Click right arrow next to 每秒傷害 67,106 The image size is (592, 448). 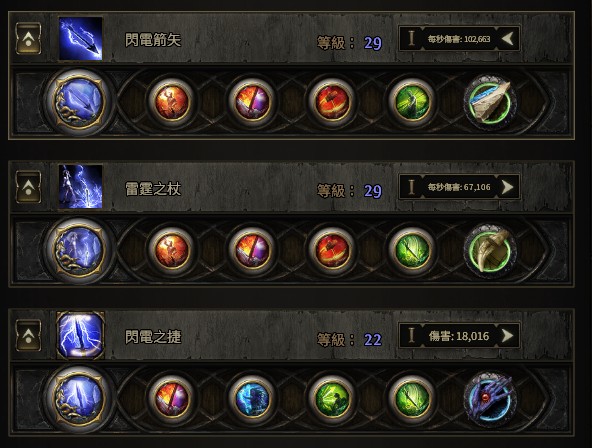click(507, 187)
